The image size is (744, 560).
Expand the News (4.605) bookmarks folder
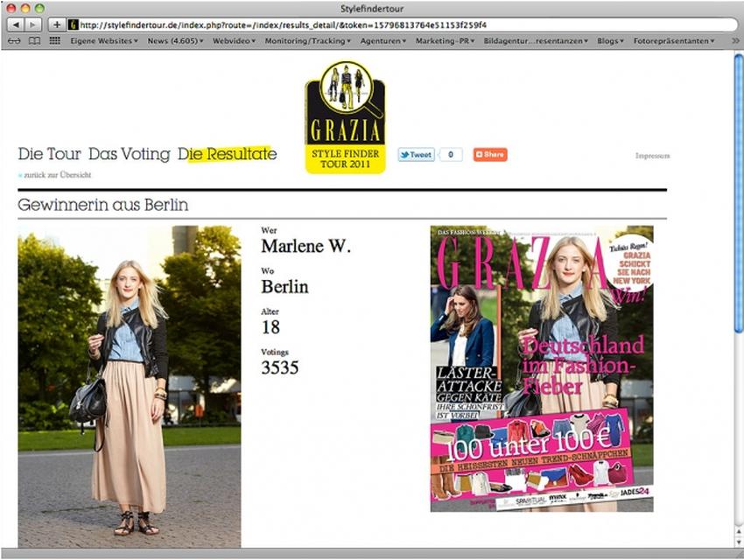175,41
